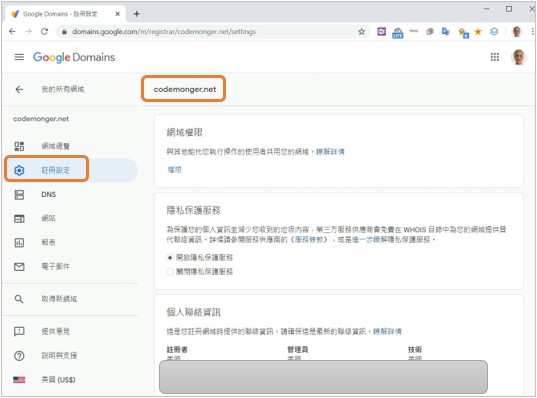This screenshot has height=398, width=537.
Task: Click the 個人聯絡資訊 heading
Action: (x=193, y=312)
